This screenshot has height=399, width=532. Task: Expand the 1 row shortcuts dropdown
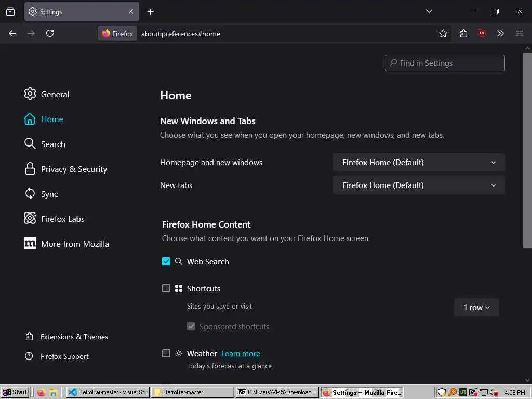(476, 308)
